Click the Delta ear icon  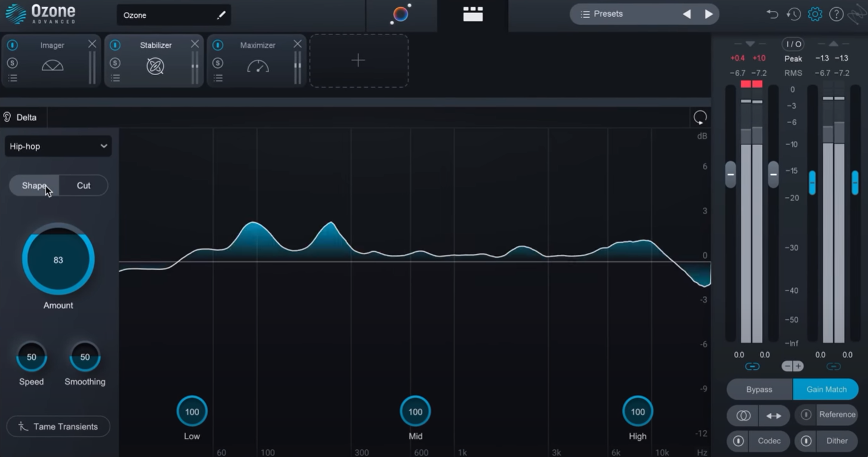pyautogui.click(x=7, y=118)
